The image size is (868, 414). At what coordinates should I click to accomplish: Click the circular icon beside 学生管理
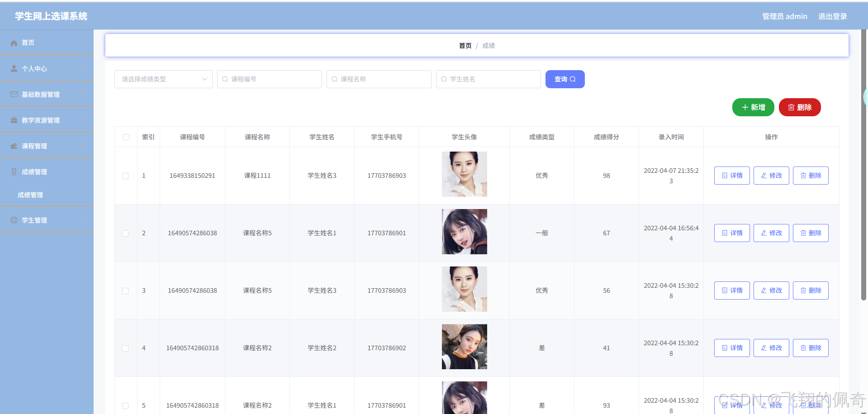[x=14, y=220]
